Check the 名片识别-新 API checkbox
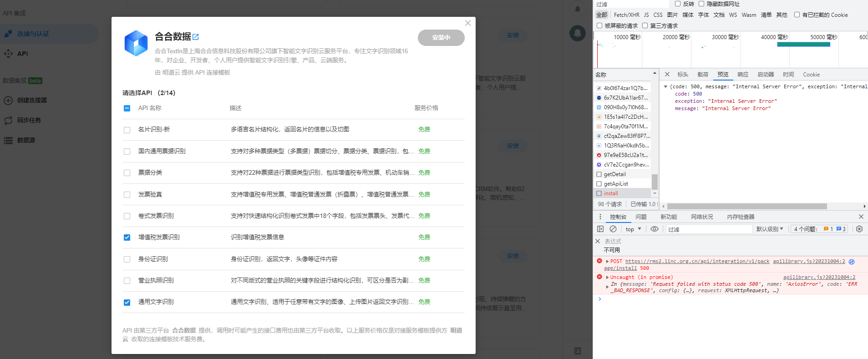Screen dimensions: 868x359 (x=127, y=130)
